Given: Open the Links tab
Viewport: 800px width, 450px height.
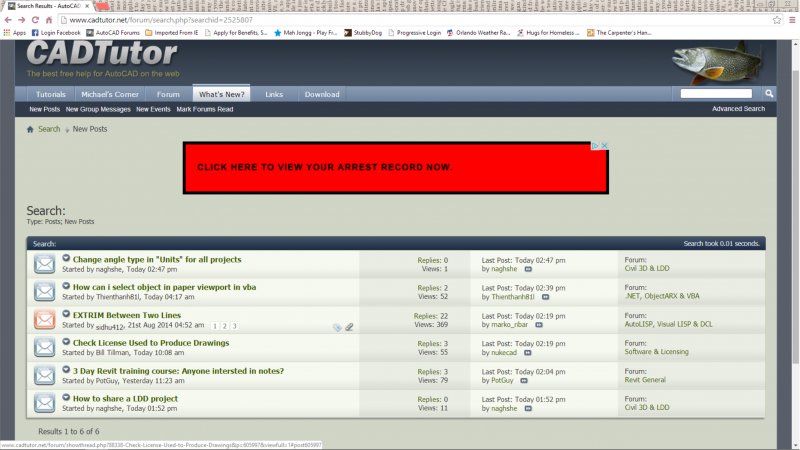Looking at the screenshot, I should (x=274, y=94).
